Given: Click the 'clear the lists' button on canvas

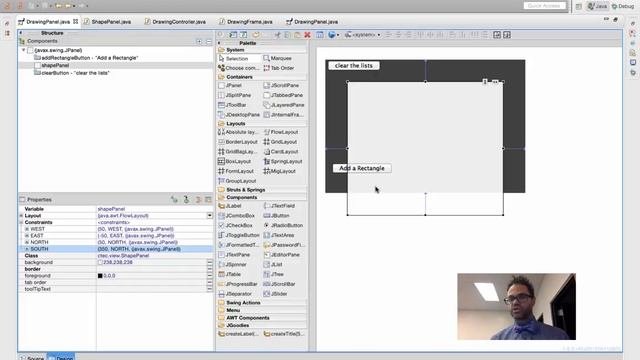Looking at the screenshot, I should 354,65.
